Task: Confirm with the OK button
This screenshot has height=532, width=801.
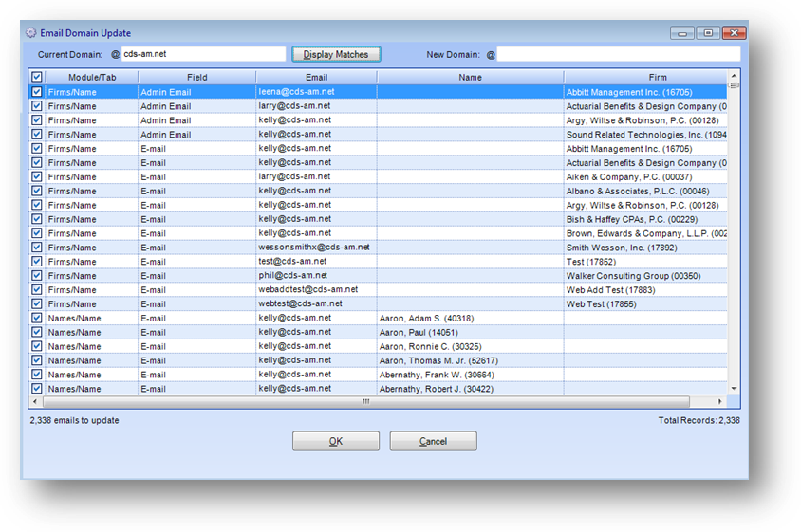Action: pyautogui.click(x=336, y=442)
